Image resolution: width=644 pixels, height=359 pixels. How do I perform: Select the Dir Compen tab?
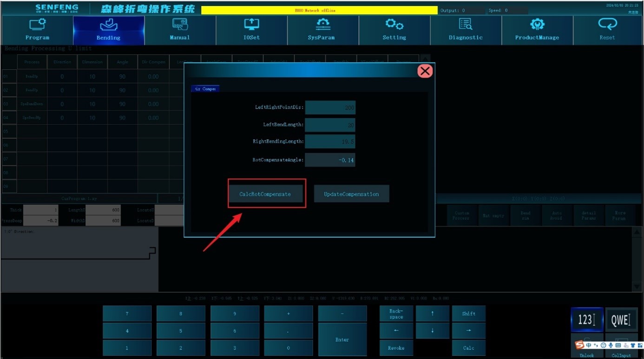click(205, 88)
